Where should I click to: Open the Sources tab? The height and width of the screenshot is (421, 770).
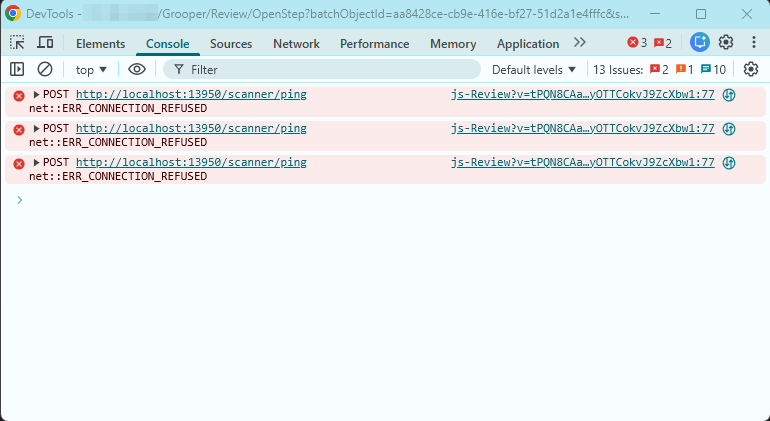231,44
